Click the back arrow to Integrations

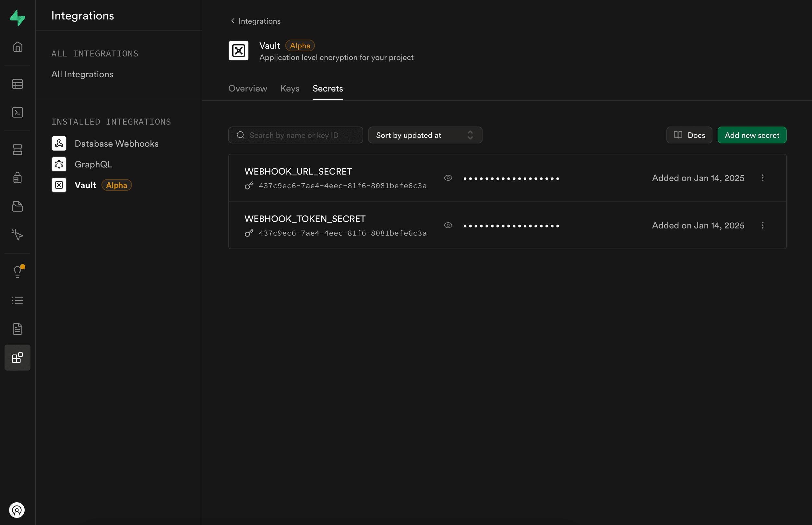(232, 21)
